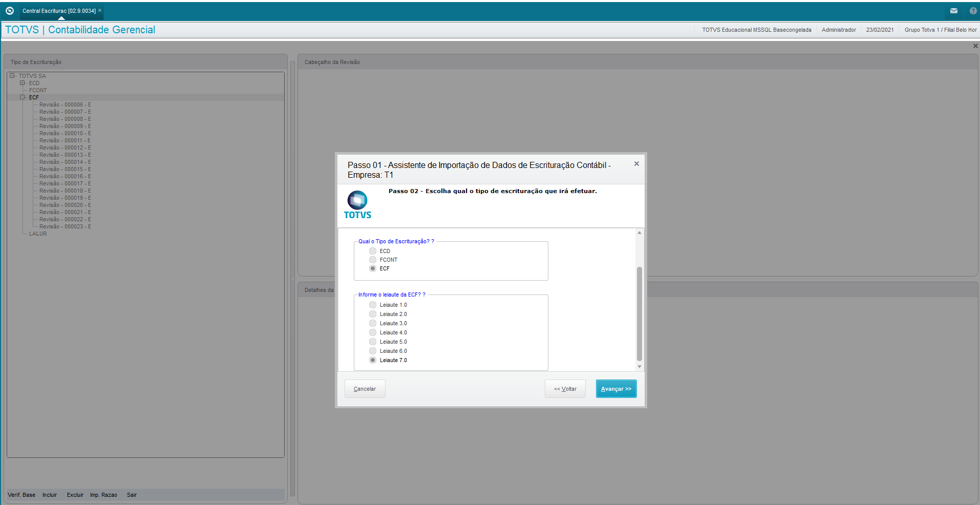Close the Central Escriturac tab
This screenshot has height=505, width=980.
tap(100, 10)
